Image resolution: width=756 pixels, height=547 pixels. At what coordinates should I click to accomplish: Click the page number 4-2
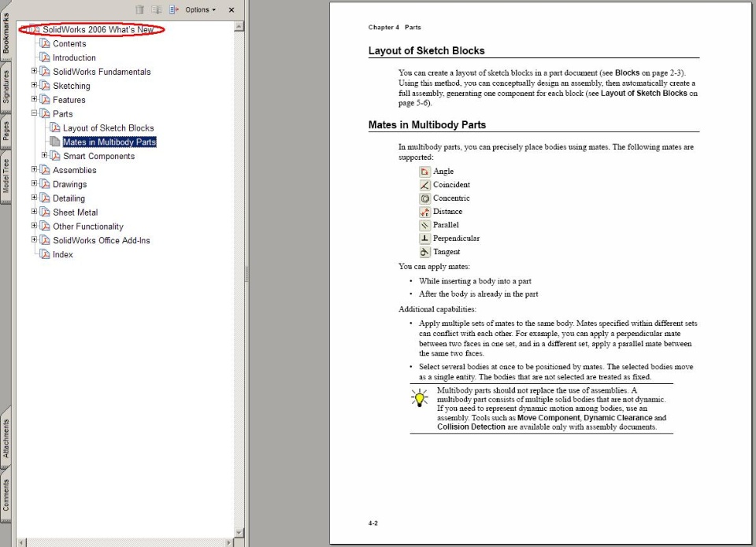click(x=373, y=523)
